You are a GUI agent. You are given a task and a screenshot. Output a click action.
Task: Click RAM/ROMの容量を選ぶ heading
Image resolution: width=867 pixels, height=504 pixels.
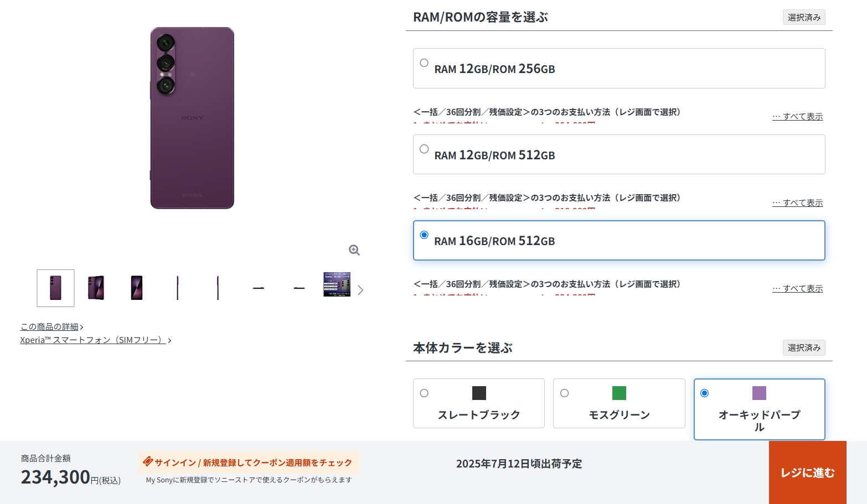(481, 17)
